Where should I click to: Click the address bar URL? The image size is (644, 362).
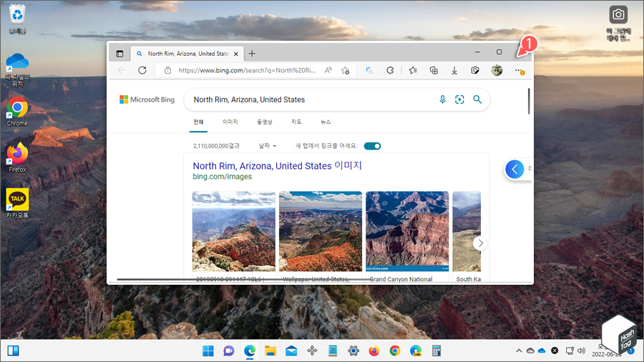tap(247, 70)
